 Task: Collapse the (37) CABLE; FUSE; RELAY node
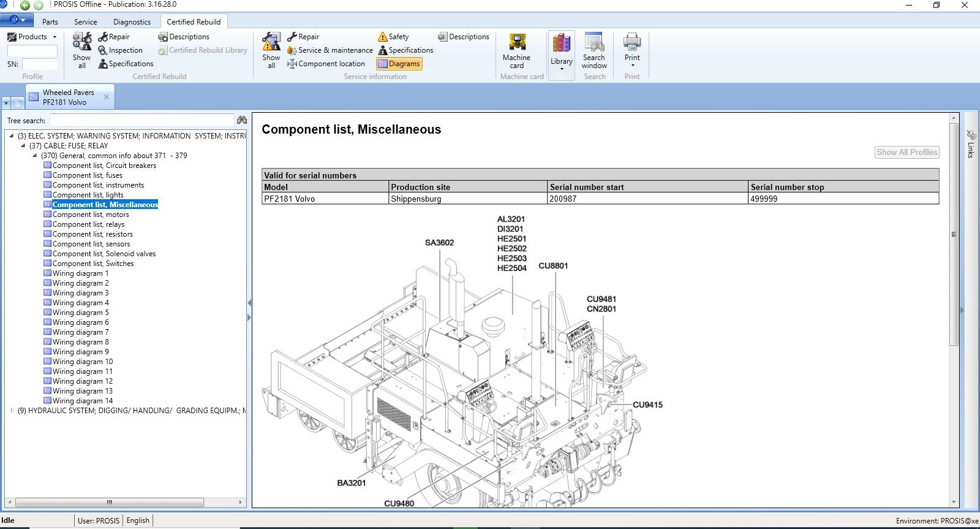point(23,146)
